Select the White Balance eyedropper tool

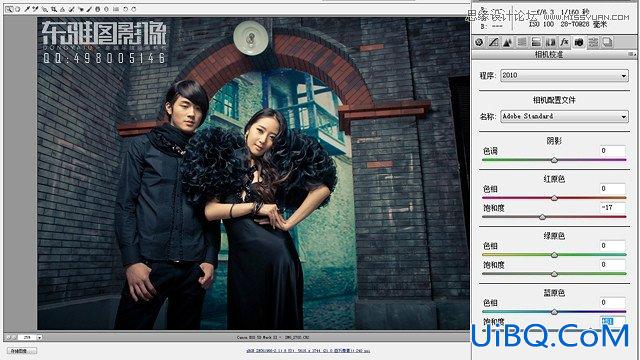point(27,9)
